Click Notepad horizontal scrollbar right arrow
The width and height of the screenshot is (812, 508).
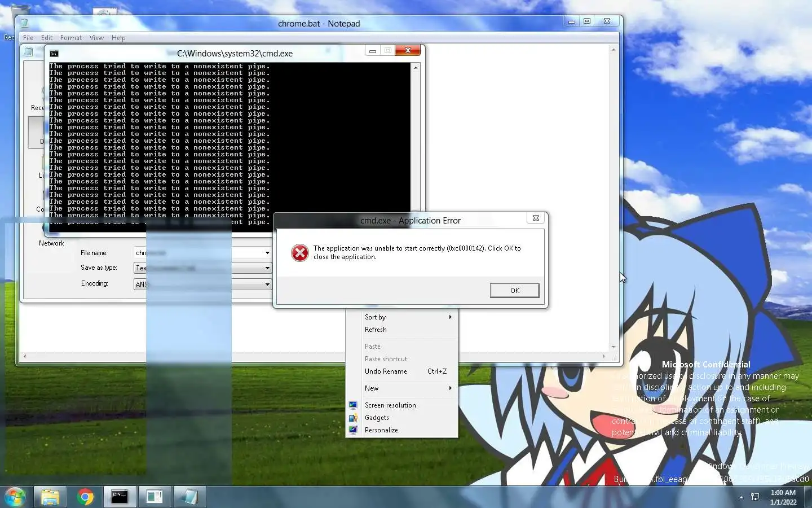click(x=604, y=356)
